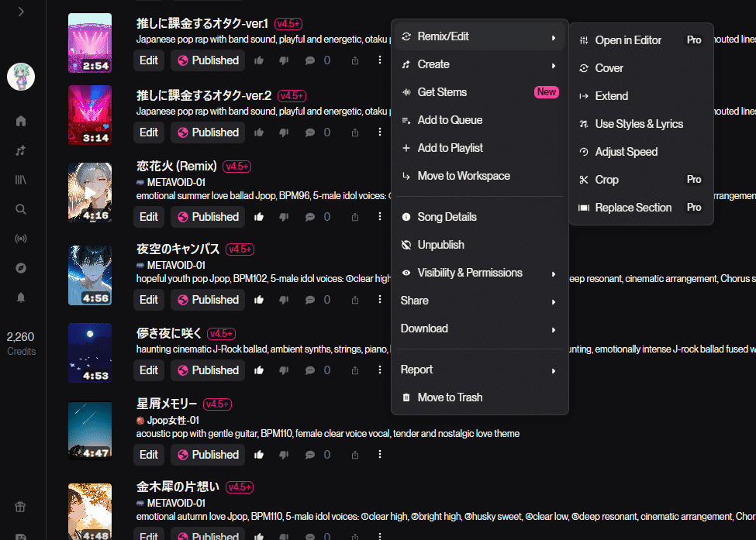
Task: Play the 恋花火 (Remix) cover thumbnail
Action: (x=90, y=192)
